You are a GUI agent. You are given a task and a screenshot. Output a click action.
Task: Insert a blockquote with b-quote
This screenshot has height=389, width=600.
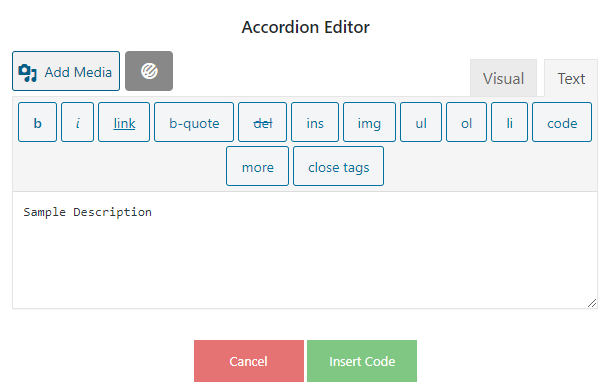pos(194,122)
